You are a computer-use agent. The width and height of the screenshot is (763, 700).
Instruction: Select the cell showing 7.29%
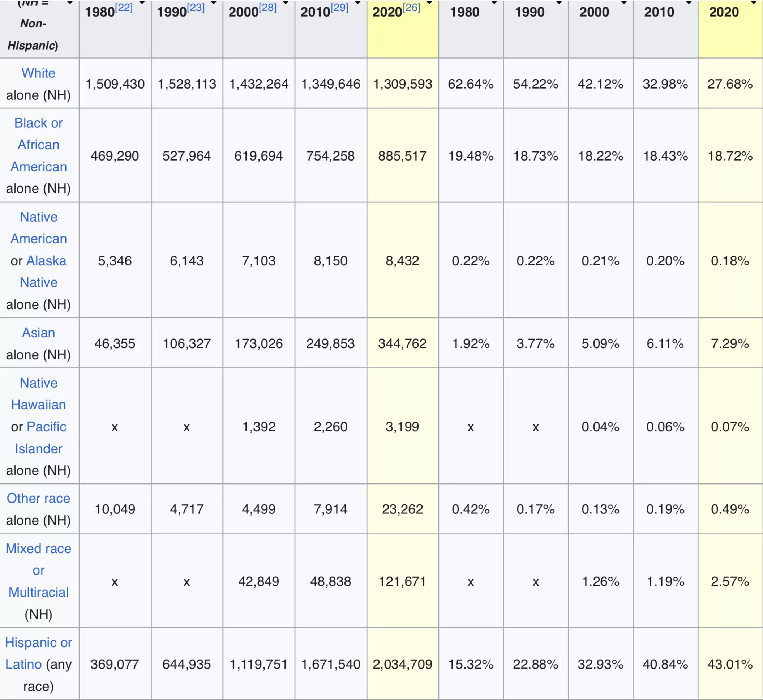click(730, 343)
